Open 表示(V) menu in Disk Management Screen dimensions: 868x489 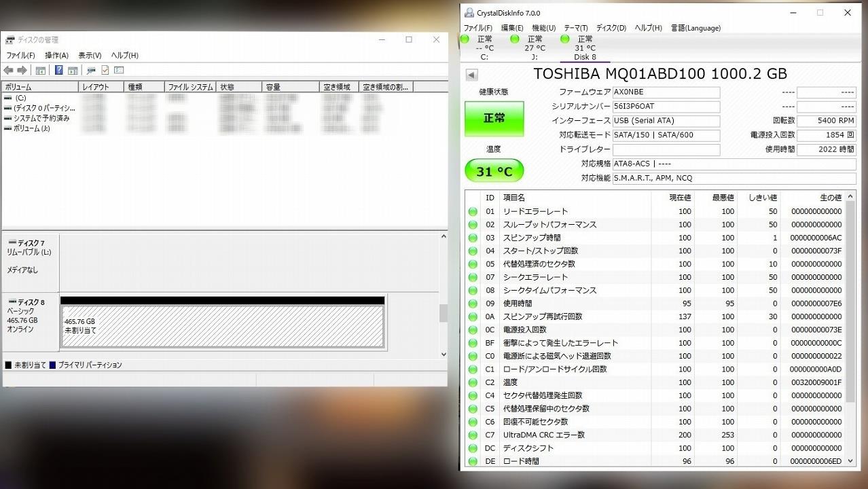coord(90,55)
